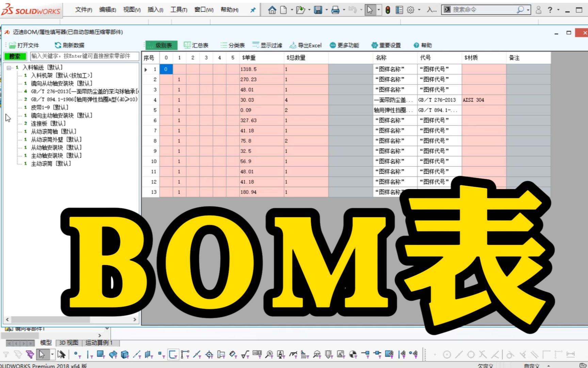Create a new document with the blank page icon
The height and width of the screenshot is (368, 588).
[x=283, y=10]
